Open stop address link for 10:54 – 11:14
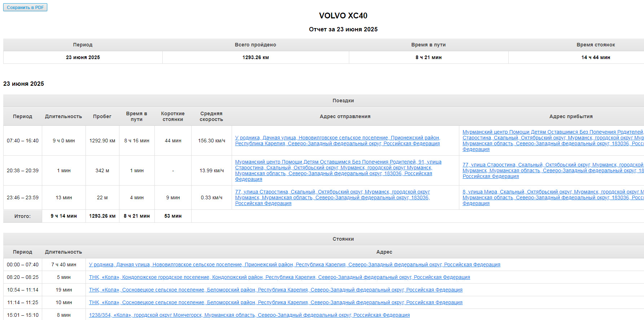Viewport: 644px width, 320px height. [x=276, y=290]
